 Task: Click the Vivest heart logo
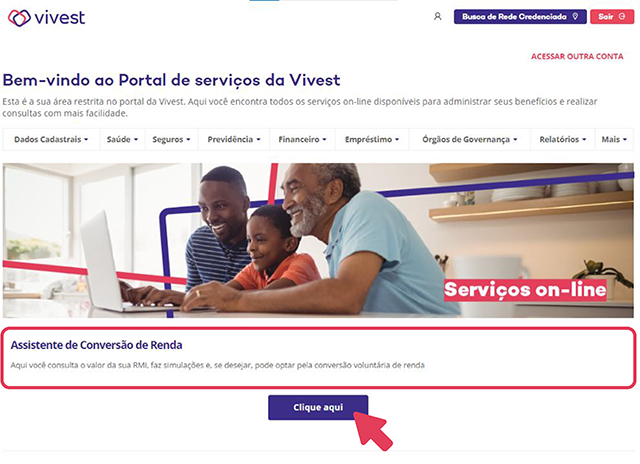point(19,18)
